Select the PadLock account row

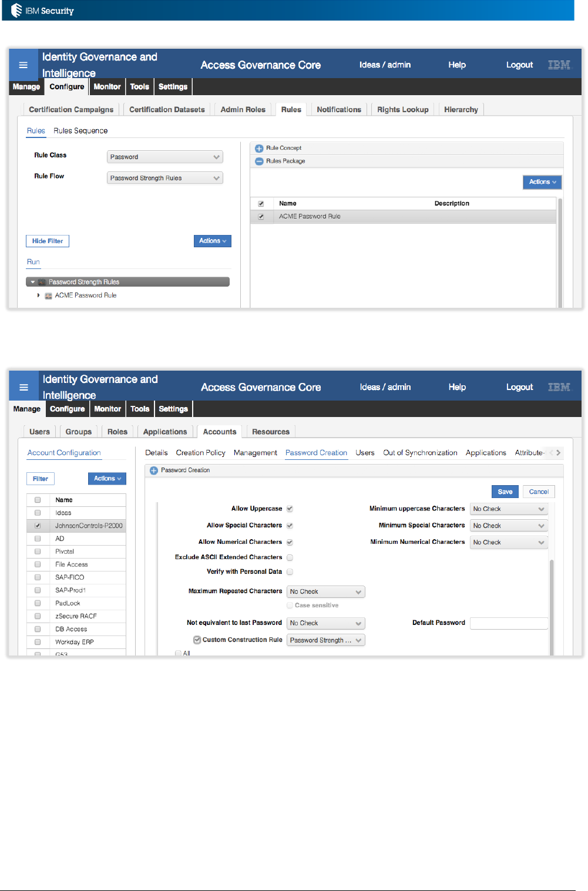76,603
